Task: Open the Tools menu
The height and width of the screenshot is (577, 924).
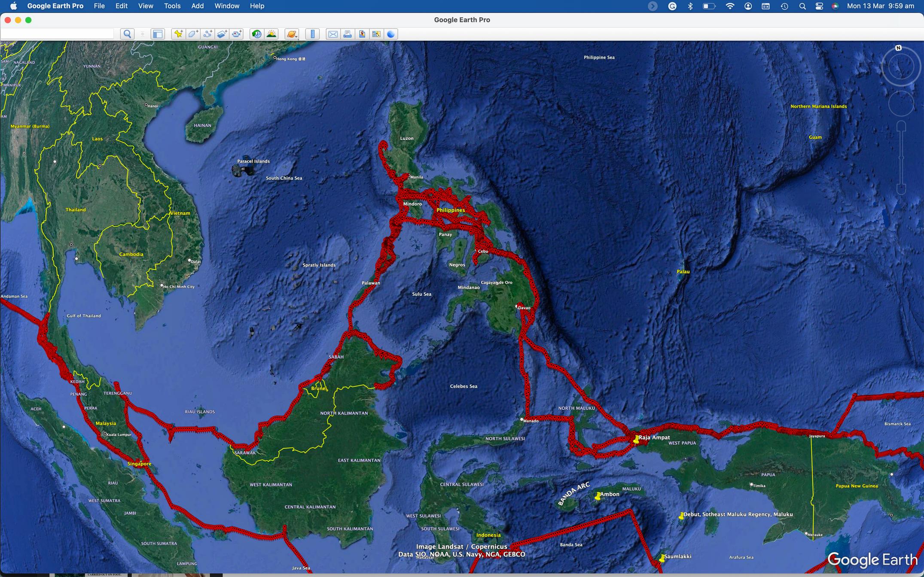Action: coord(172,6)
